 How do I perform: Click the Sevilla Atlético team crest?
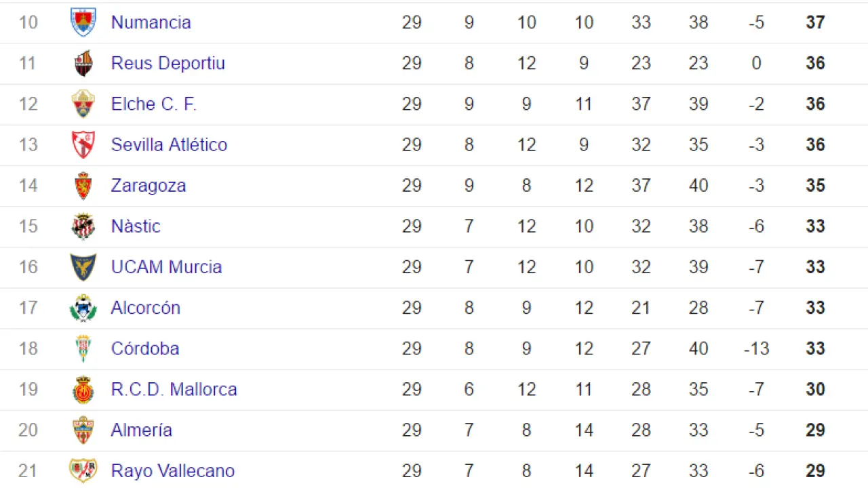(x=83, y=145)
